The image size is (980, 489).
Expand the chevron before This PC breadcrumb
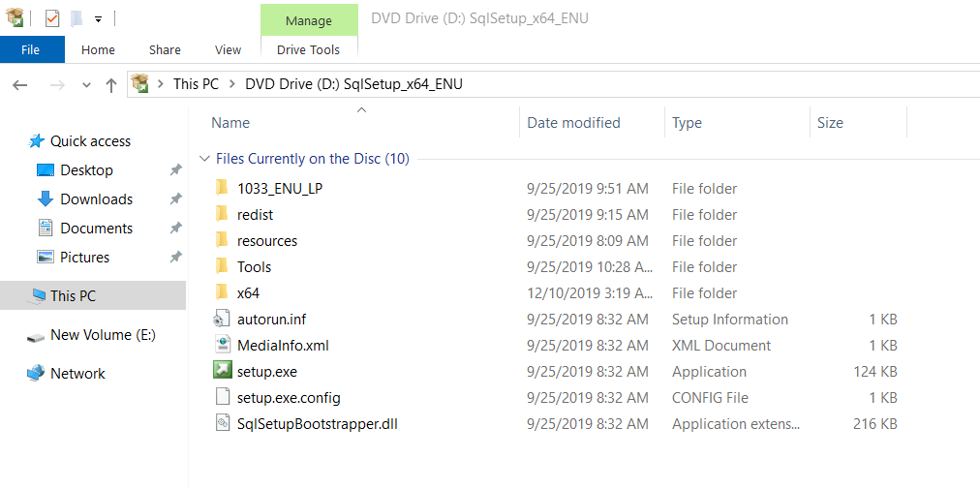[x=162, y=84]
